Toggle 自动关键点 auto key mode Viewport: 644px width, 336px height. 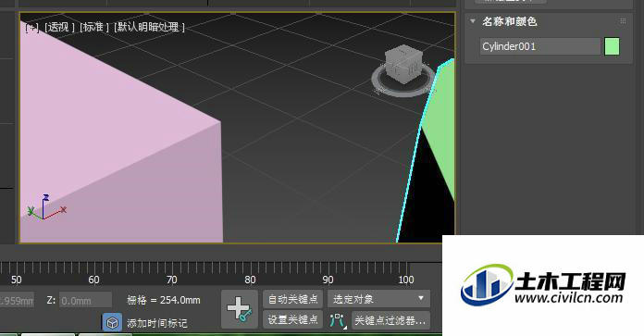click(x=292, y=299)
